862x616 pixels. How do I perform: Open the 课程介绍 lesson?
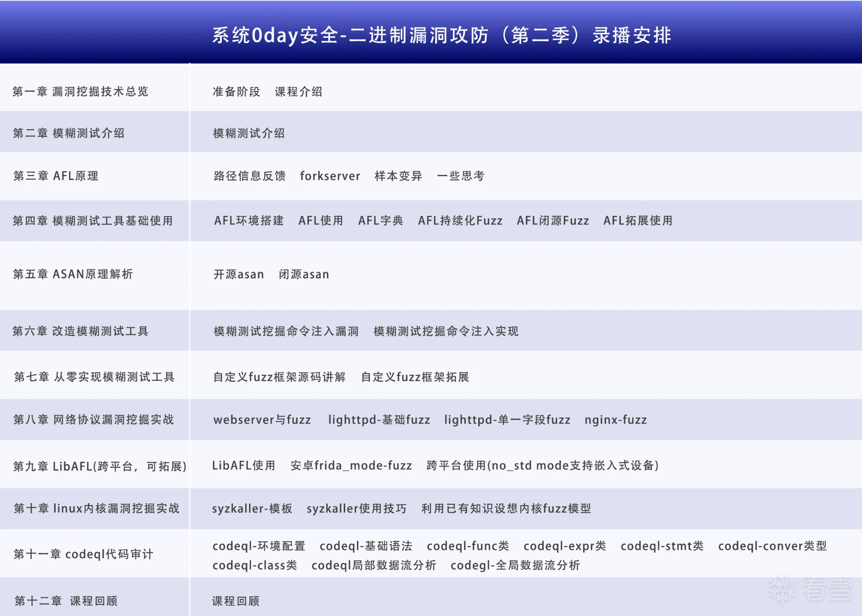coord(299,92)
